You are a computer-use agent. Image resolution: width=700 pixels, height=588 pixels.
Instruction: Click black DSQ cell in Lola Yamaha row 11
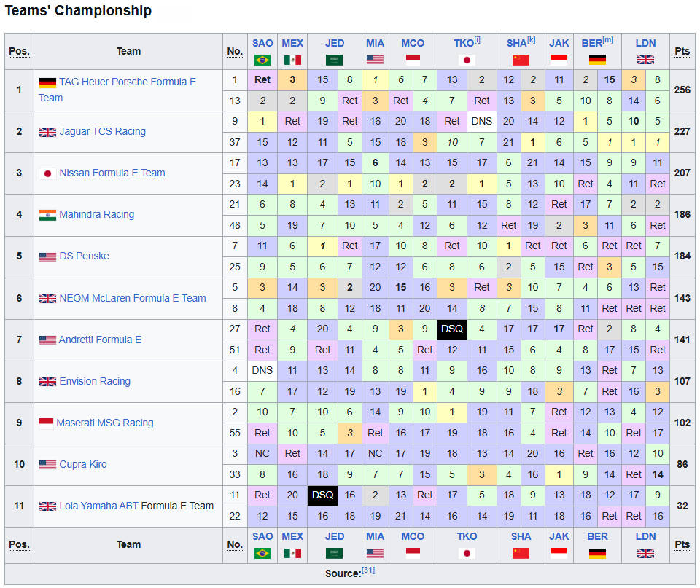point(322,495)
